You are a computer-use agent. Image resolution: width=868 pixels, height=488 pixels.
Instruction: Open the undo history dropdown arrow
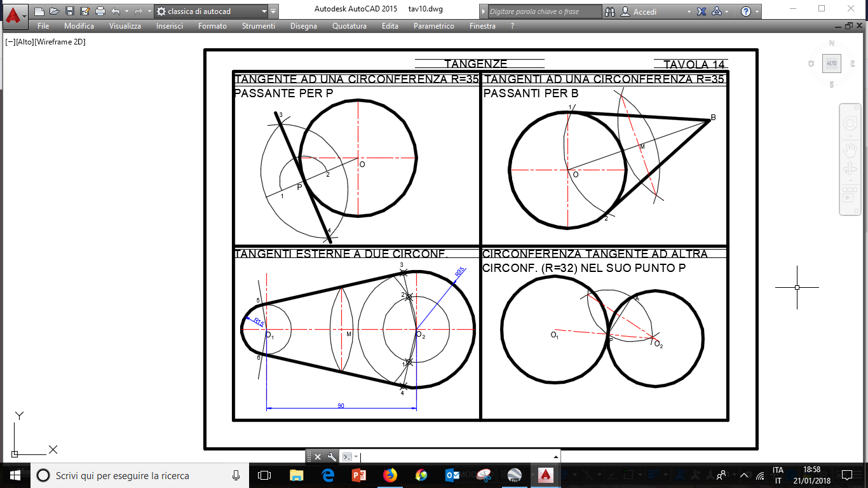coord(126,11)
